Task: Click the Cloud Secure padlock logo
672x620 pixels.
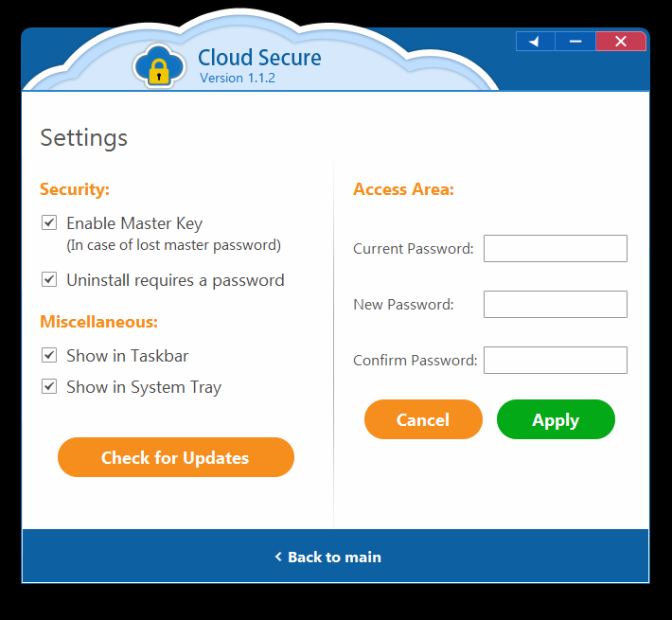Action: pyautogui.click(x=159, y=66)
